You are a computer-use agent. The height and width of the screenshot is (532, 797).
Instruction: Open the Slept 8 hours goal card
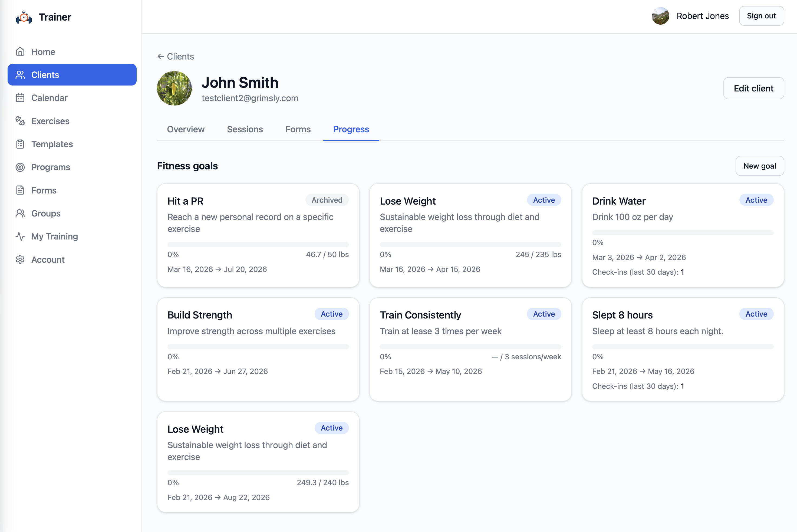[x=683, y=349]
